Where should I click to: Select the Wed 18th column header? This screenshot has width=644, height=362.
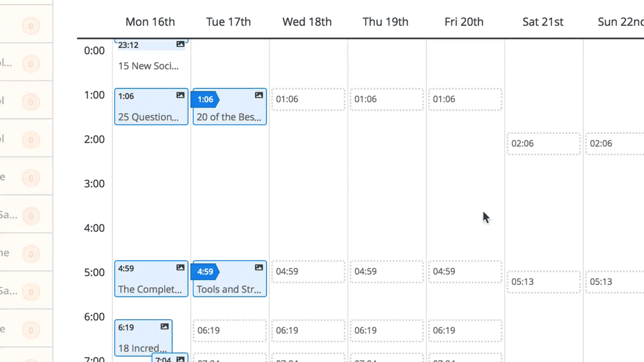pos(307,22)
